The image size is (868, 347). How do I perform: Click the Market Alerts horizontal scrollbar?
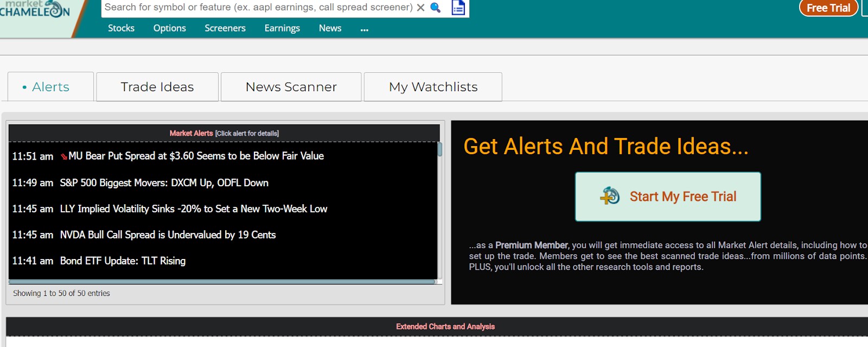point(222,282)
